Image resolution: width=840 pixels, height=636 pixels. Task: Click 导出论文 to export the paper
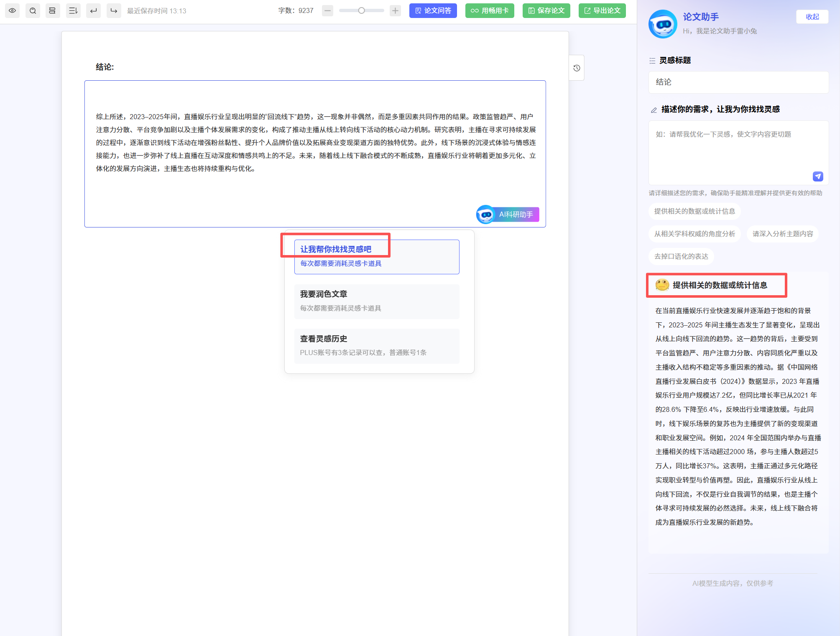coord(602,10)
